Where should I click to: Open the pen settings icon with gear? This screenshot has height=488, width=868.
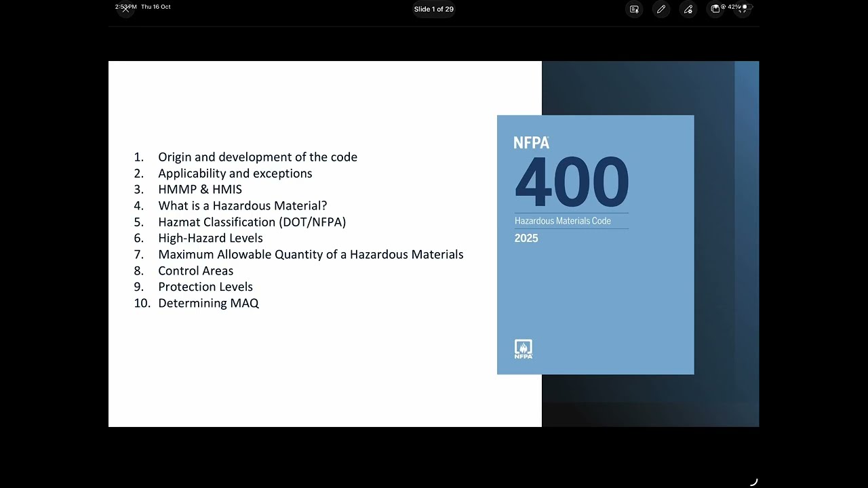[x=688, y=9]
